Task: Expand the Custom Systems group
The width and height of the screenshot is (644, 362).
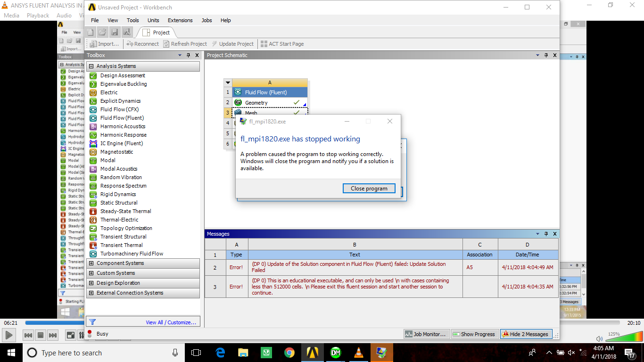Action: coord(91,273)
